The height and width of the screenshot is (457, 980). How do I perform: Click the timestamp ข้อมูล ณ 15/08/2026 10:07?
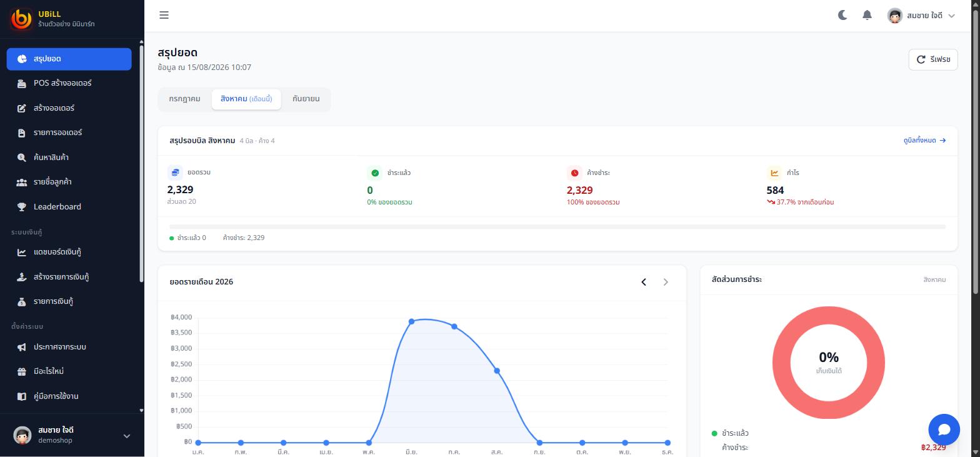click(204, 68)
